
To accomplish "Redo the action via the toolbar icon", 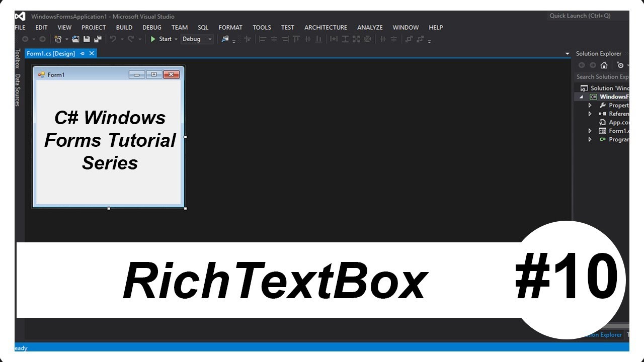I will tap(131, 39).
